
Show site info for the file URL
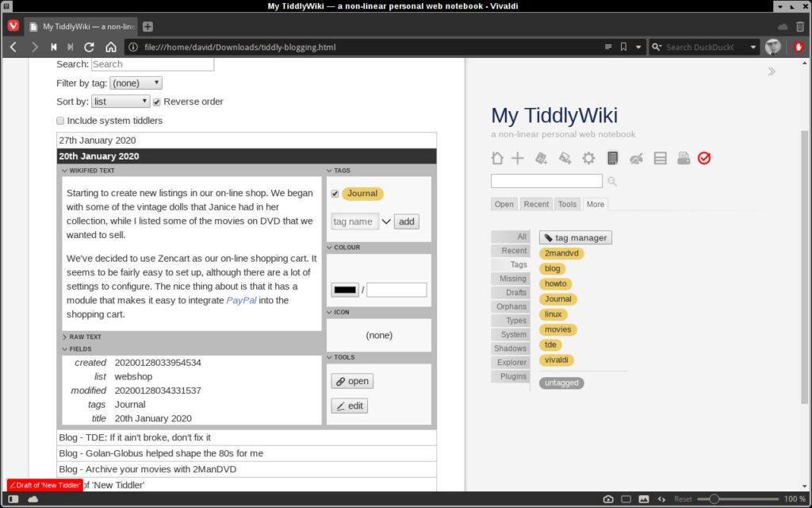[133, 47]
